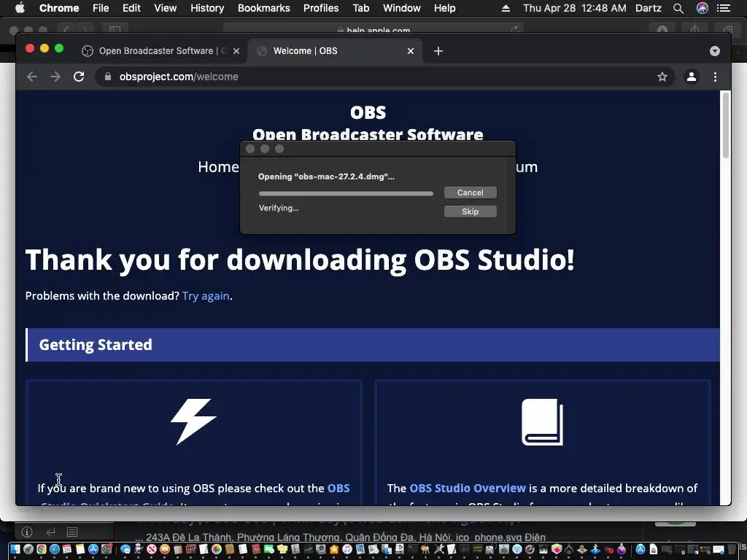747x560 pixels.
Task: Bookmark this page with star icon
Action: click(x=662, y=77)
